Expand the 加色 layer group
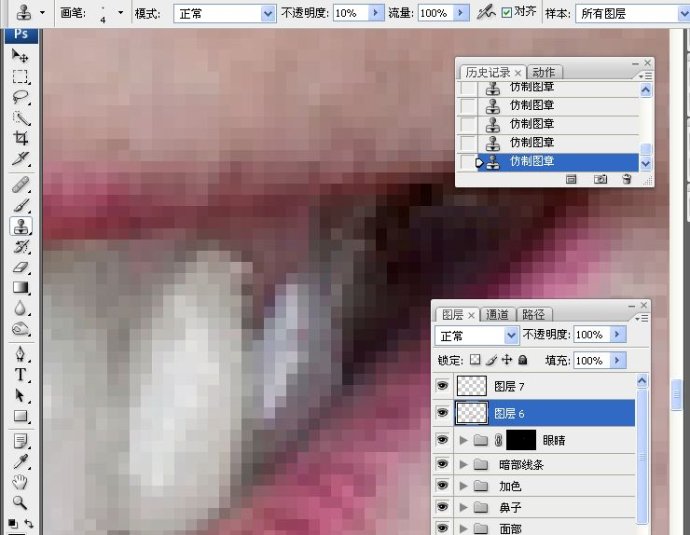This screenshot has width=690, height=535. click(x=463, y=486)
